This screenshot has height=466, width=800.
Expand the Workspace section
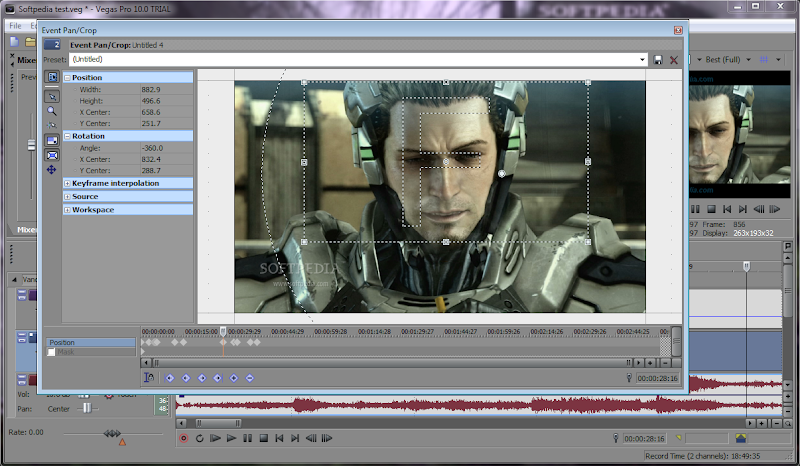(67, 210)
